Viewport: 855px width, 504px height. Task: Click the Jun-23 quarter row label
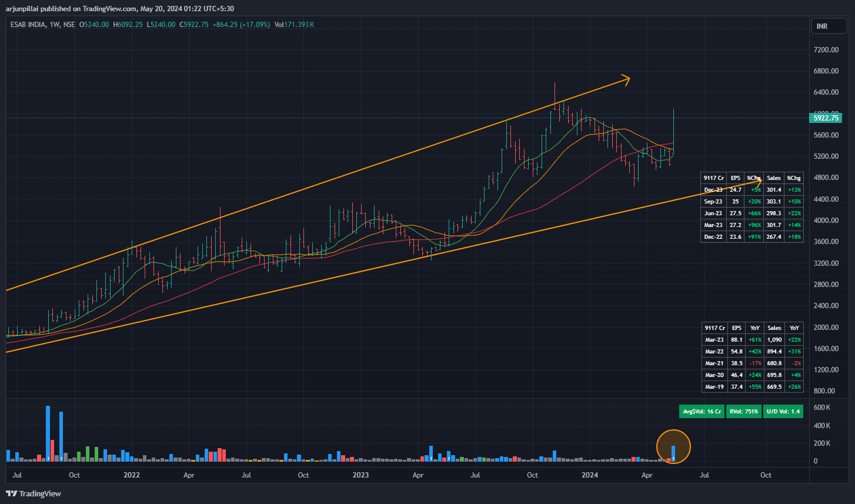point(713,213)
